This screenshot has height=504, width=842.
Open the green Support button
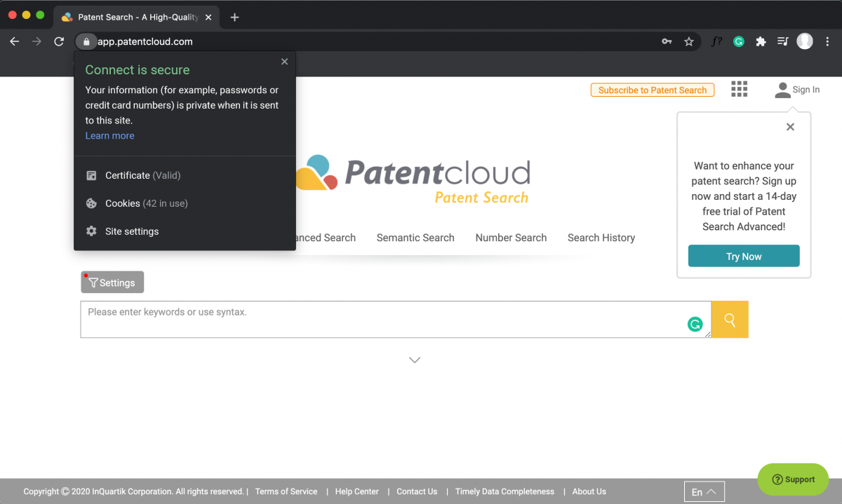click(x=793, y=479)
